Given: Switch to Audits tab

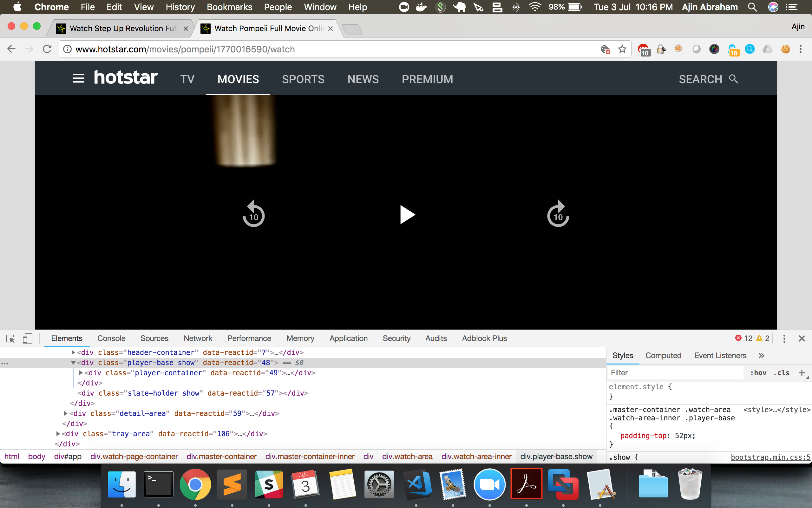Looking at the screenshot, I should click(436, 338).
